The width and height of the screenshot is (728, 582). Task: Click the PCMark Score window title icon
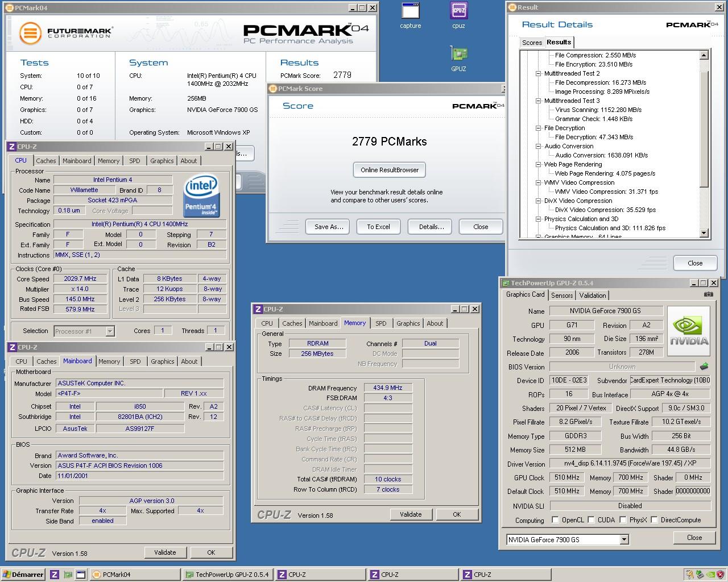(x=273, y=89)
